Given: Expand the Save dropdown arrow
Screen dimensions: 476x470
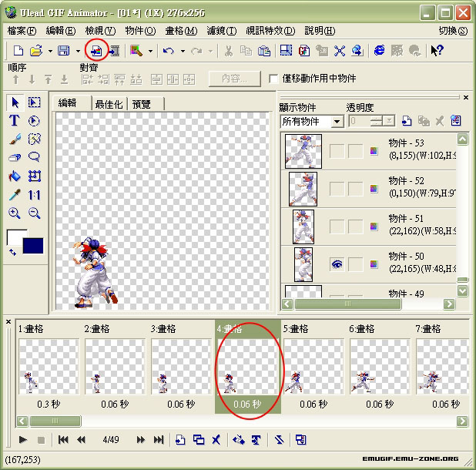Looking at the screenshot, I should (x=78, y=52).
